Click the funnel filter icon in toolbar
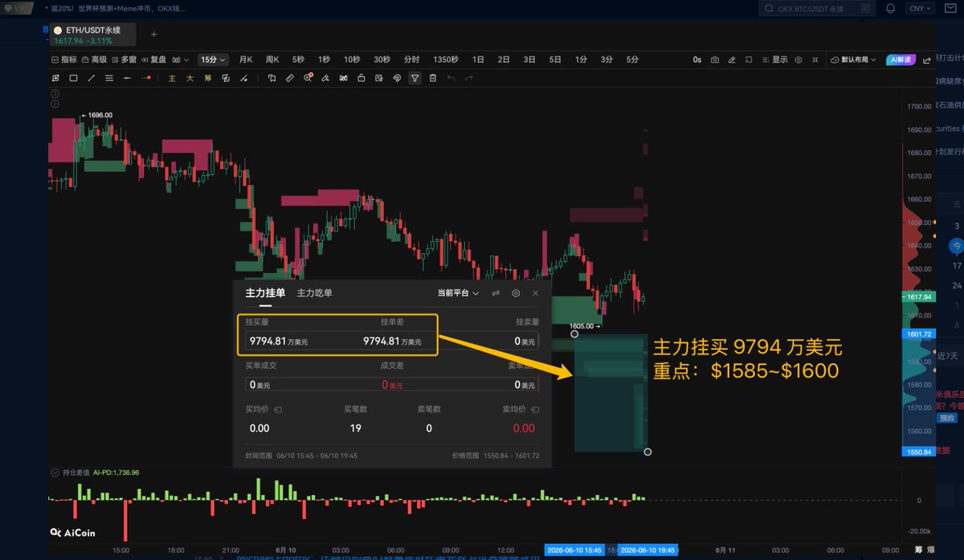Image resolution: width=964 pixels, height=560 pixels. [x=415, y=78]
